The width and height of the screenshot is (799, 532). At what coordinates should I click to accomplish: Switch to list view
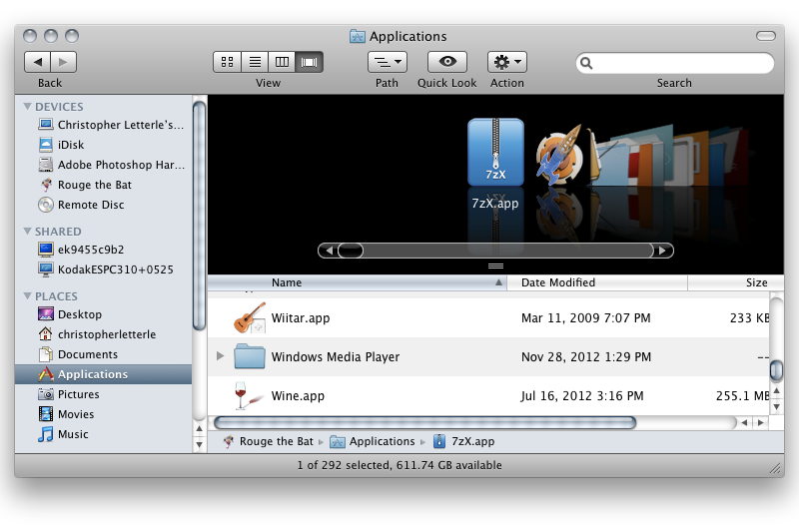(255, 62)
